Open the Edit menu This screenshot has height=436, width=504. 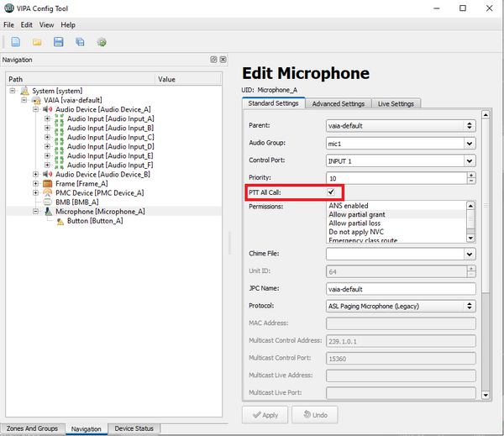tap(27, 25)
